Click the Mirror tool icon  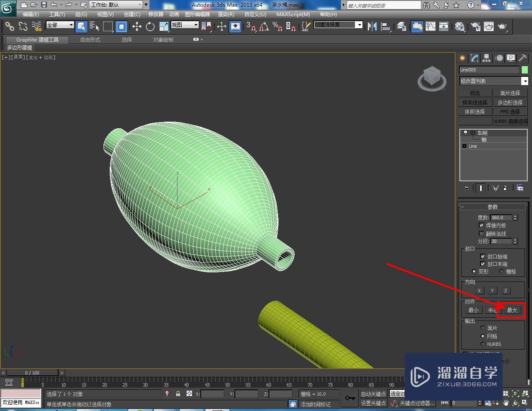(x=372, y=27)
